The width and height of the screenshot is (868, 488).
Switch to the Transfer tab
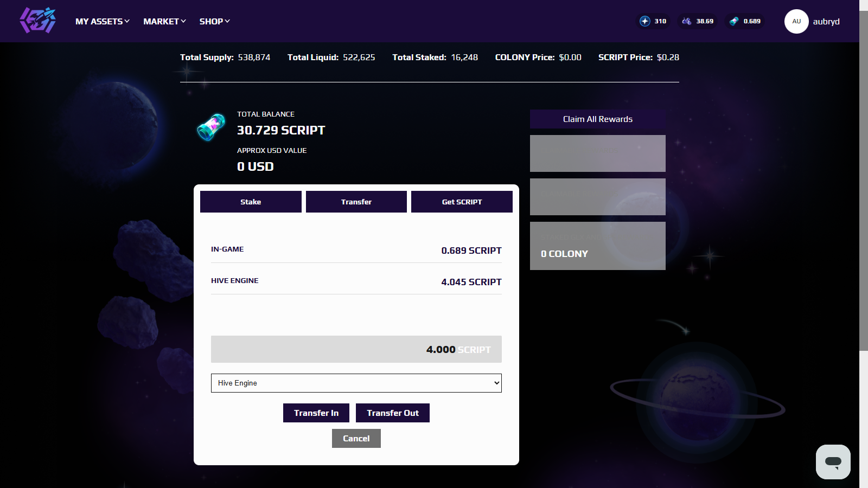click(x=356, y=202)
